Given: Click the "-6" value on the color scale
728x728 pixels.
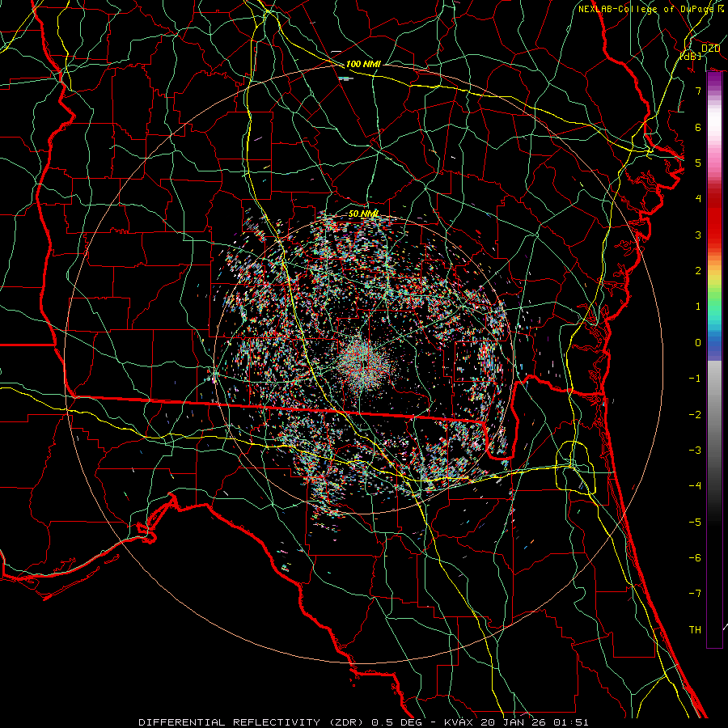Looking at the screenshot, I should point(695,558).
